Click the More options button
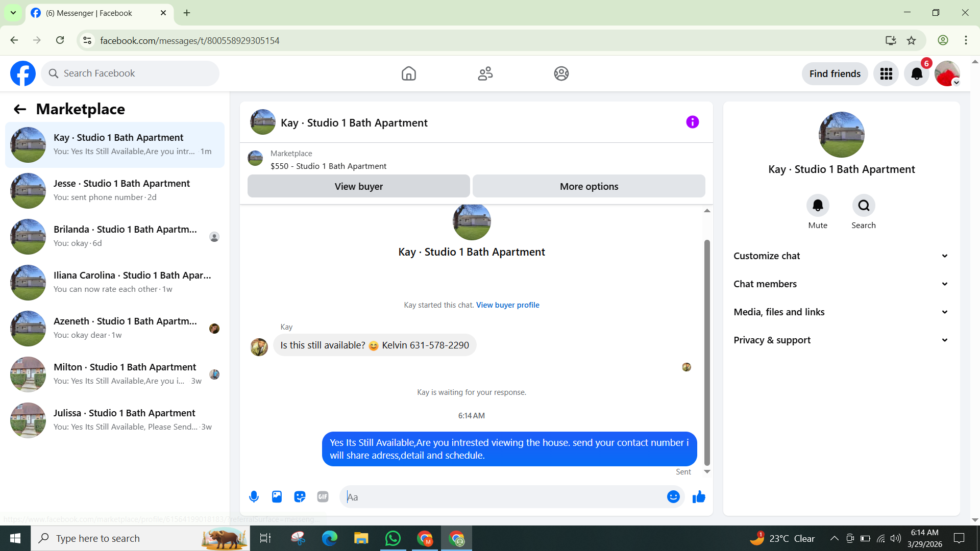 coord(589,186)
